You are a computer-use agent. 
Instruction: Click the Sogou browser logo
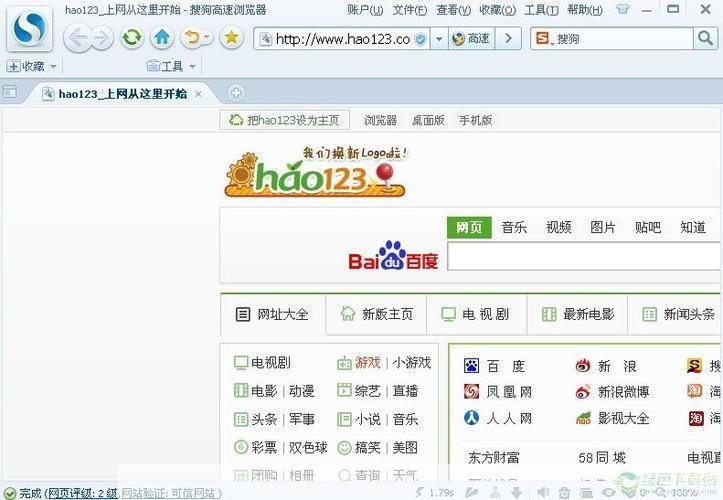[x=30, y=28]
